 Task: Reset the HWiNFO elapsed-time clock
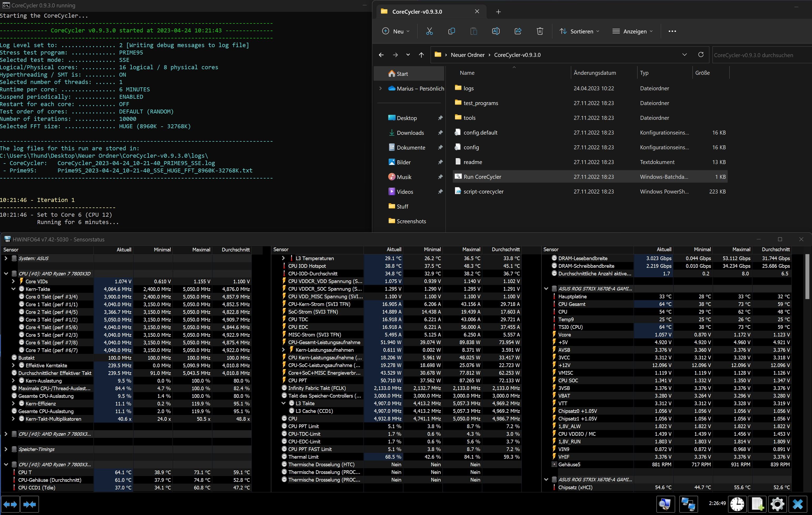[x=737, y=504]
